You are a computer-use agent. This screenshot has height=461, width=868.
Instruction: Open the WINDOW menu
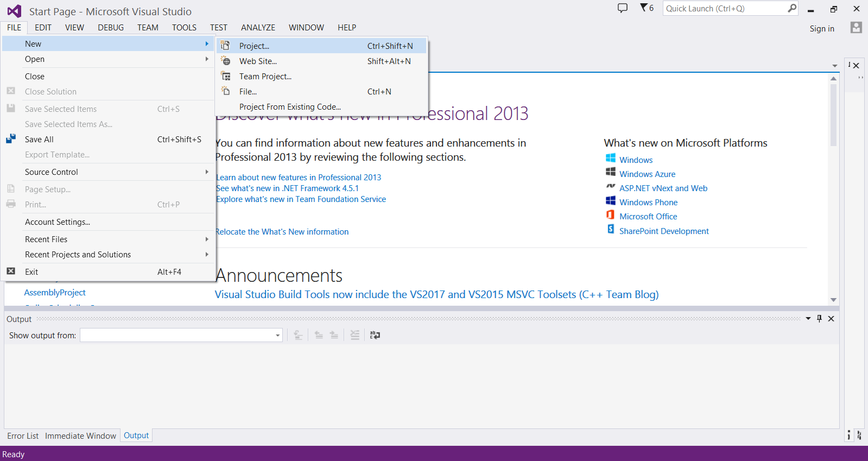(x=306, y=27)
